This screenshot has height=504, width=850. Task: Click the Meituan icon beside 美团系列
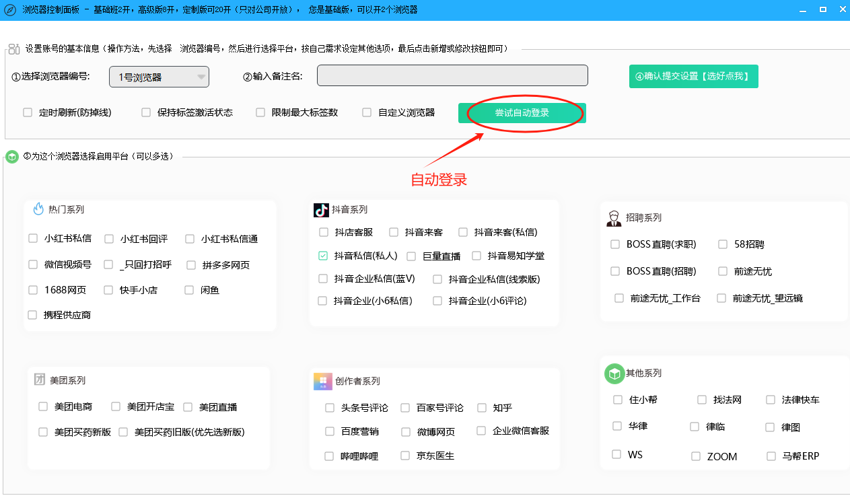(x=40, y=380)
